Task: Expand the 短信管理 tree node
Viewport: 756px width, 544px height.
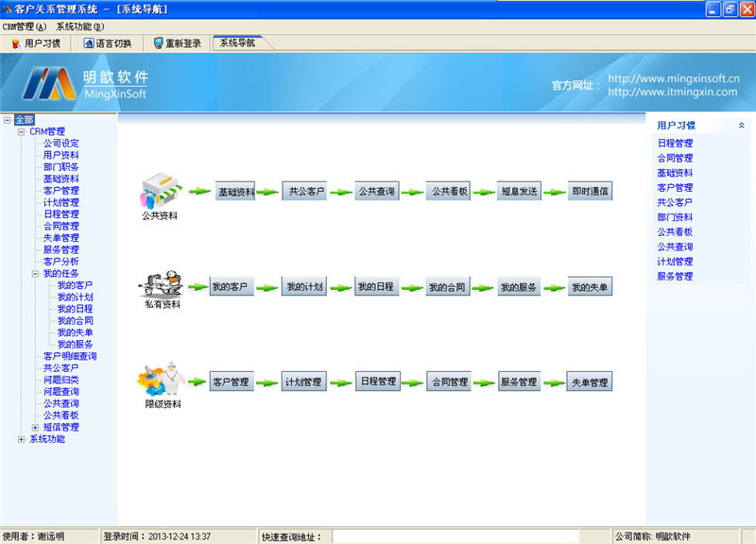Action: pyautogui.click(x=35, y=428)
